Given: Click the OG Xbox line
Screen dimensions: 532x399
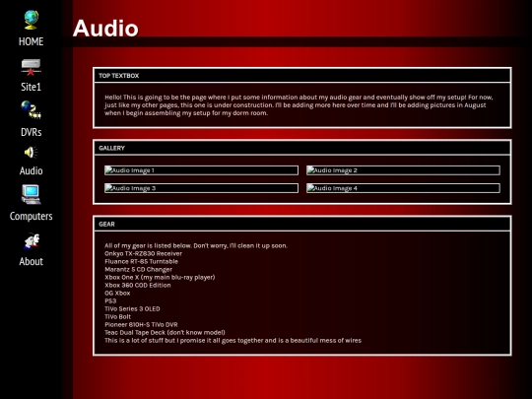Looking at the screenshot, I should tap(117, 293).
